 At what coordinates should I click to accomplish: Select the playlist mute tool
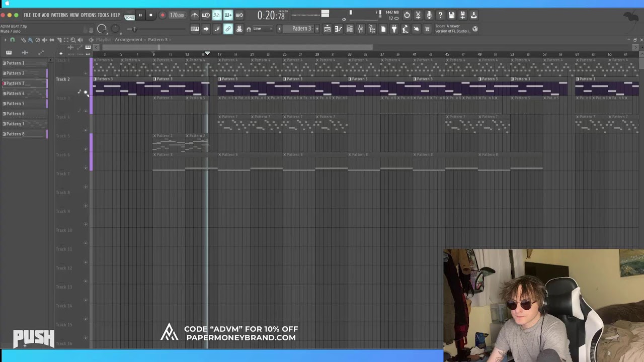[44, 40]
